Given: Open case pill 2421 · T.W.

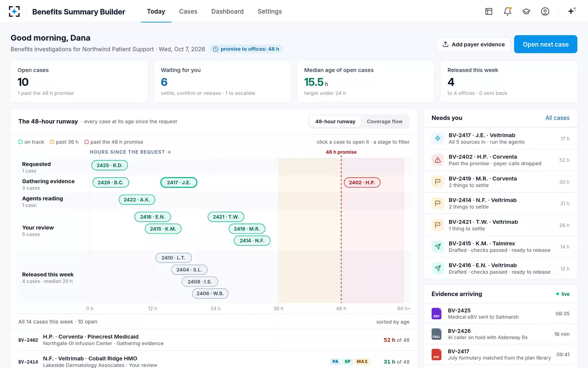Looking at the screenshot, I should pos(226,217).
